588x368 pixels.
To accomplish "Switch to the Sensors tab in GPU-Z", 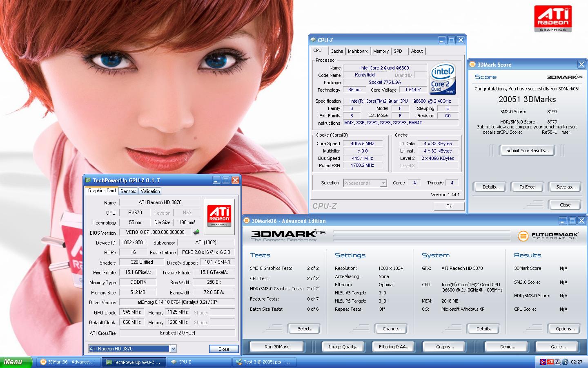I will [128, 191].
